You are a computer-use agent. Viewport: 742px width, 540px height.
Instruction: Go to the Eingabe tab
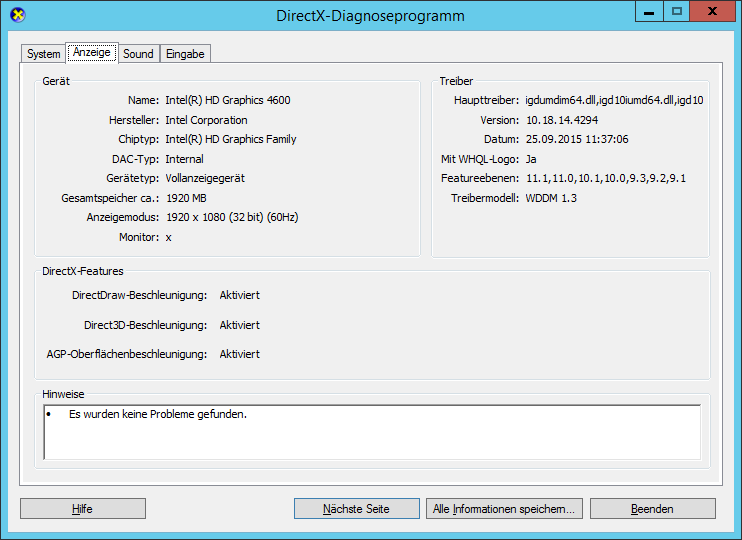185,53
